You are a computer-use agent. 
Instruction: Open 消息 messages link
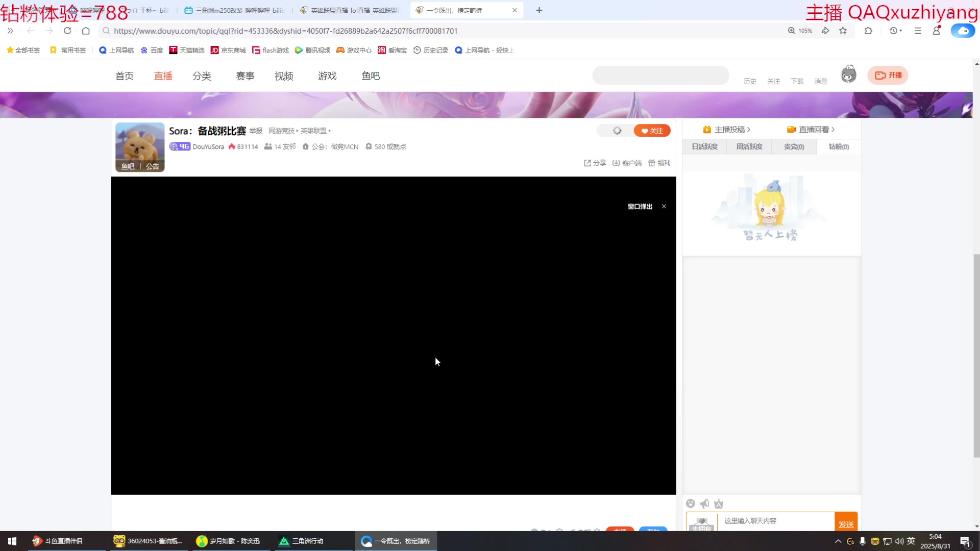[x=820, y=81]
